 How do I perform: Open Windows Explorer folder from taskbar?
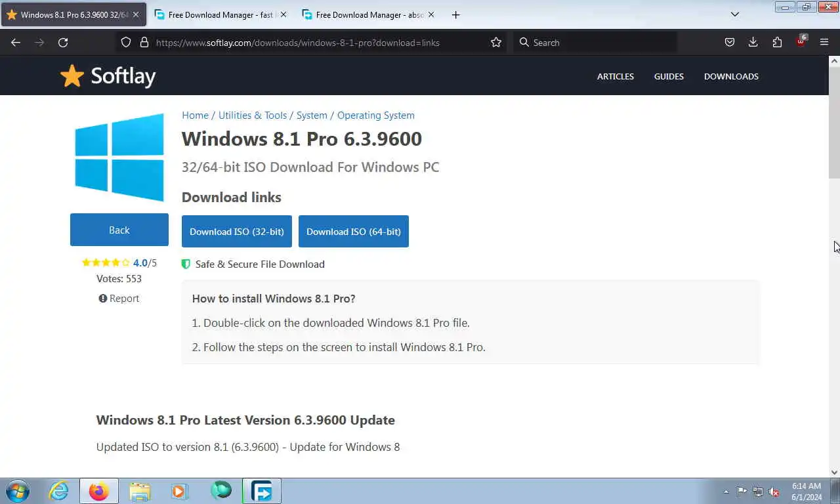click(140, 491)
